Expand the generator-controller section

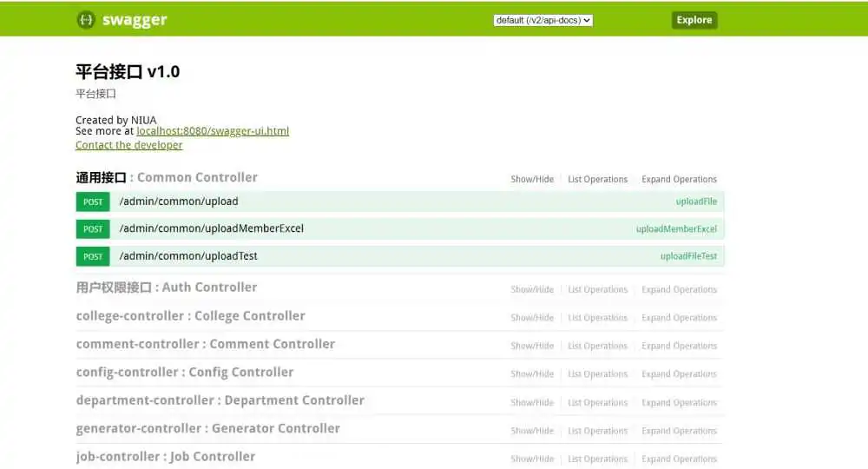coord(208,429)
